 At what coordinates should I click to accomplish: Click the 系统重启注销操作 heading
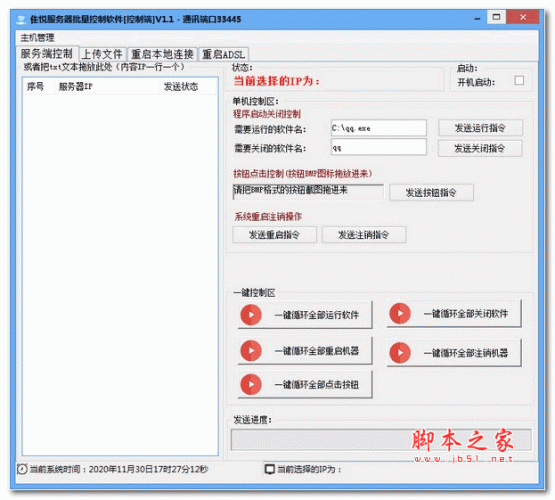[x=268, y=217]
